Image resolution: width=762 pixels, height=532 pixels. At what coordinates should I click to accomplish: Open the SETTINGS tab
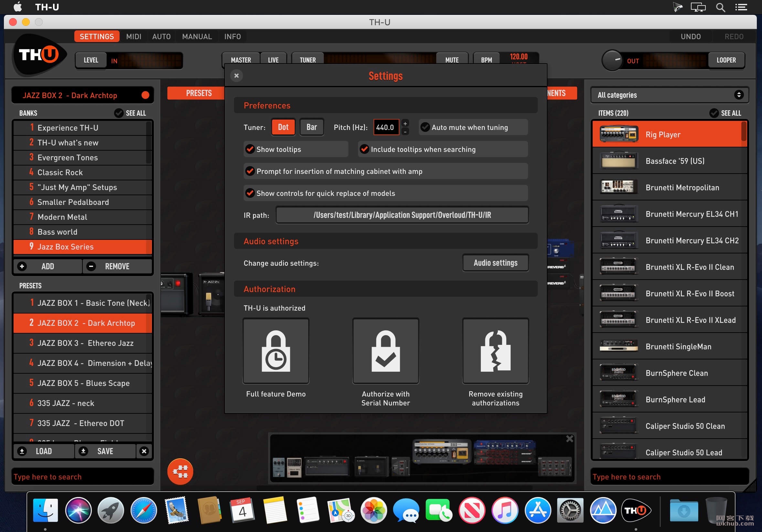[x=97, y=37]
